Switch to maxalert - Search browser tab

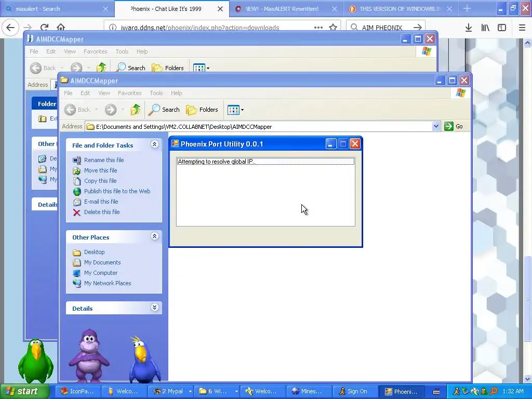click(x=57, y=9)
